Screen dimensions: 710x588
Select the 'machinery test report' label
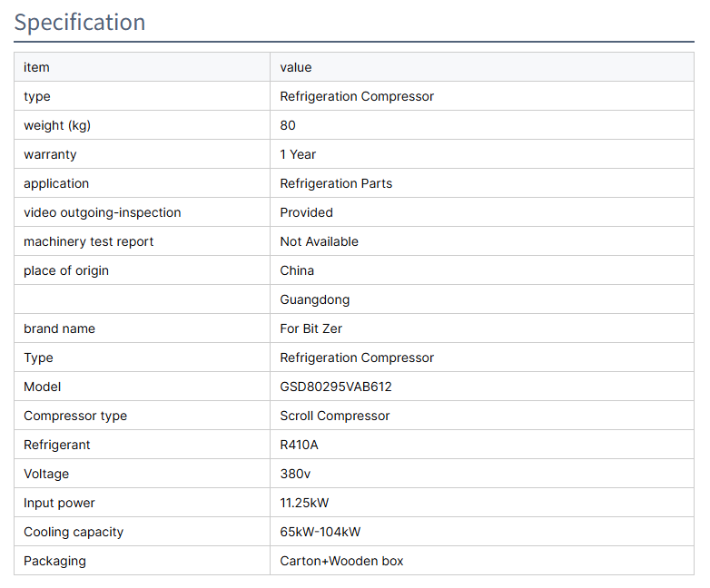[89, 241]
